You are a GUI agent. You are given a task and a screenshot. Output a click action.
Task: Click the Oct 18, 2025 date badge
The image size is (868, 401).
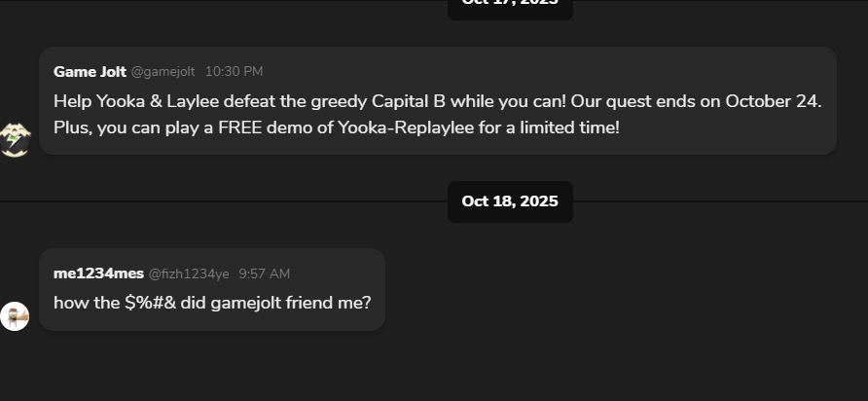click(510, 201)
